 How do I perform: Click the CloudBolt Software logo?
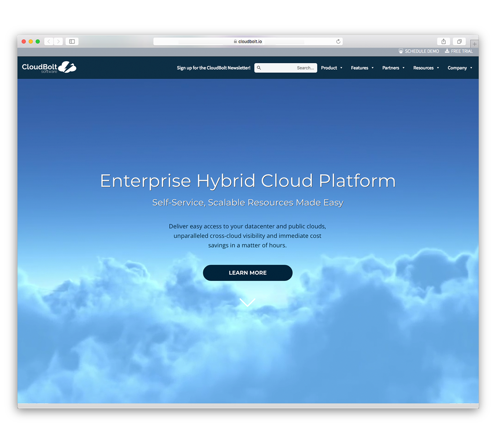pyautogui.click(x=49, y=67)
